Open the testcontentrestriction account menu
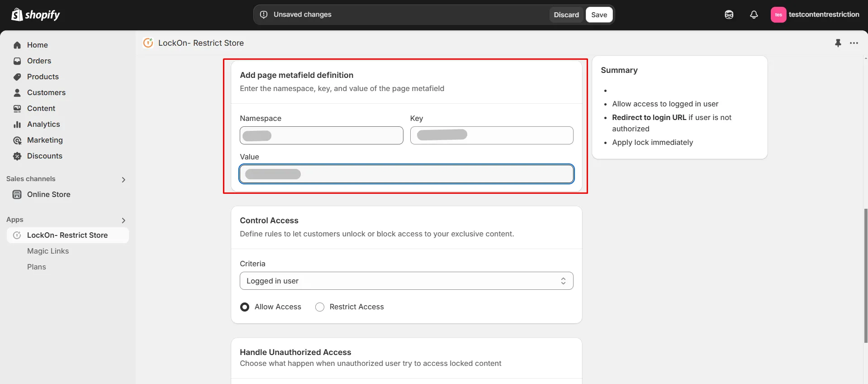The height and width of the screenshot is (384, 868). [x=815, y=14]
